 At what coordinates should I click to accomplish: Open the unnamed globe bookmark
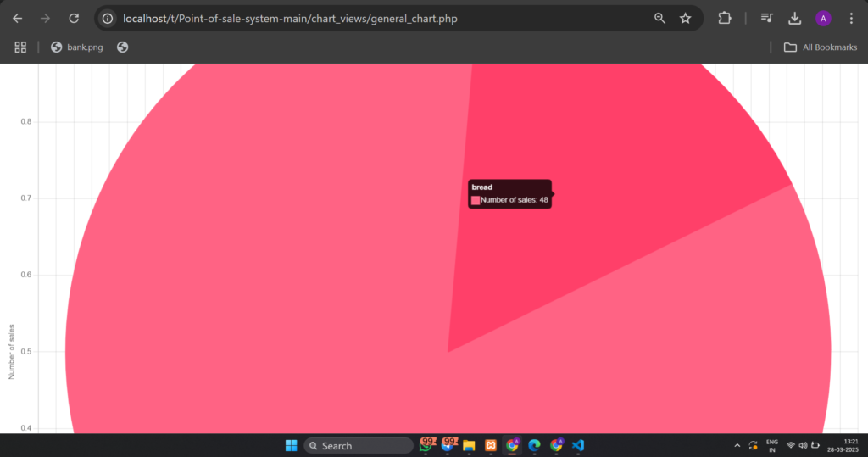point(122,47)
